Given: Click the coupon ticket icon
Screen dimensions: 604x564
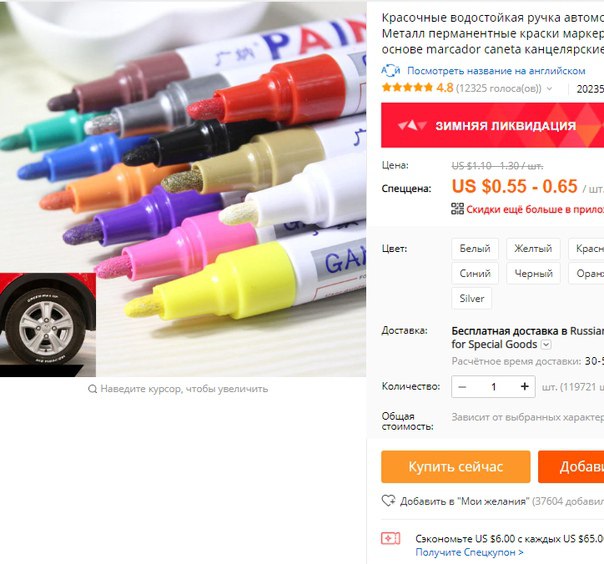Looking at the screenshot, I should (391, 539).
